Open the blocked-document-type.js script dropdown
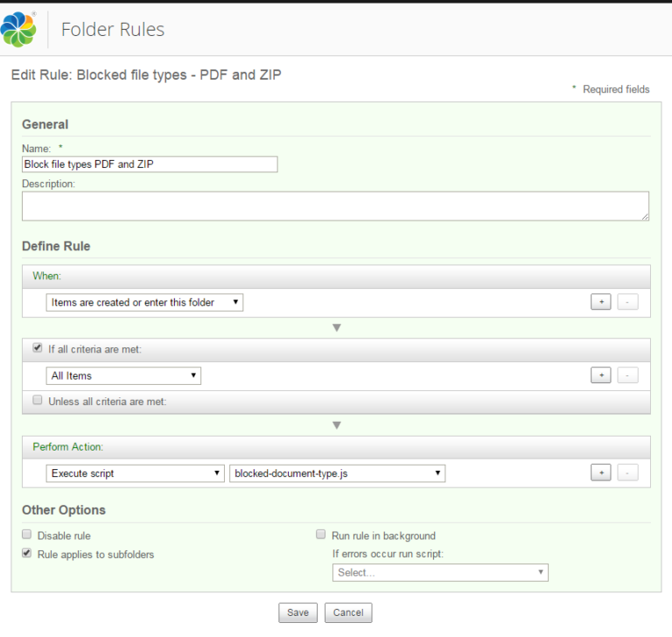Viewport: 672px width, 637px height. click(x=337, y=473)
